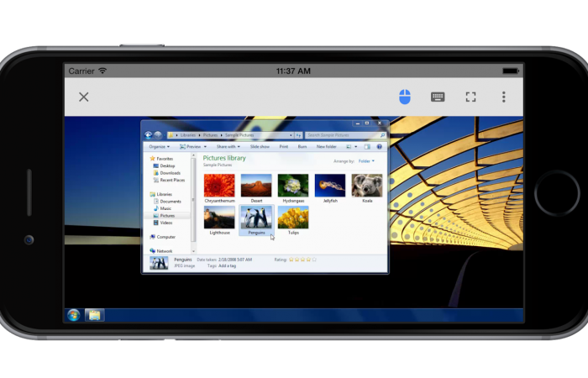Open Documents in the Libraries tree
588x378 pixels.
(171, 202)
